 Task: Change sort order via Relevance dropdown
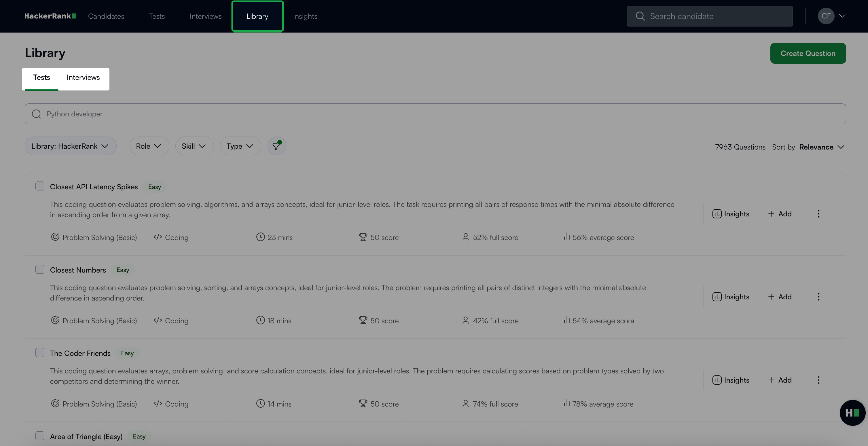tap(822, 147)
